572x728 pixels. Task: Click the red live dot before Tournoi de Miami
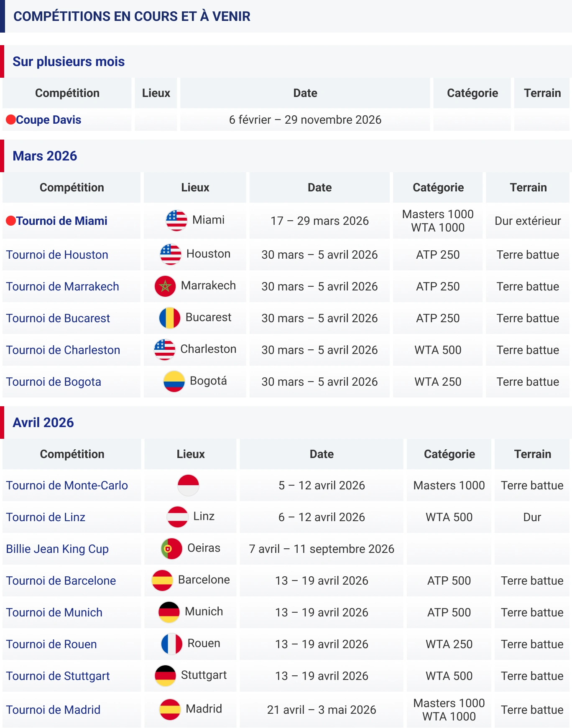pyautogui.click(x=11, y=220)
